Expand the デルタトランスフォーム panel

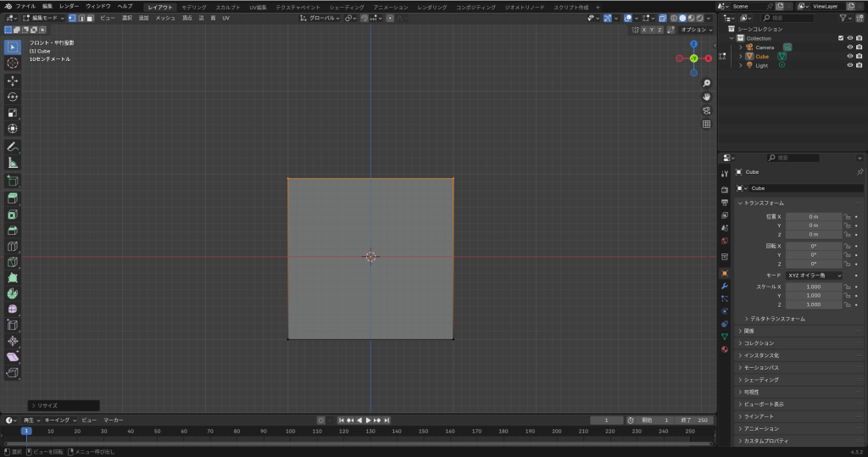click(776, 319)
